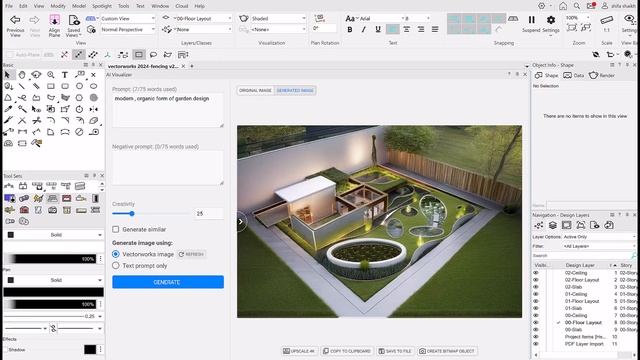Click the search magnifier in title bar
Image resolution: width=640 pixels, height=360 pixels.
577,6
